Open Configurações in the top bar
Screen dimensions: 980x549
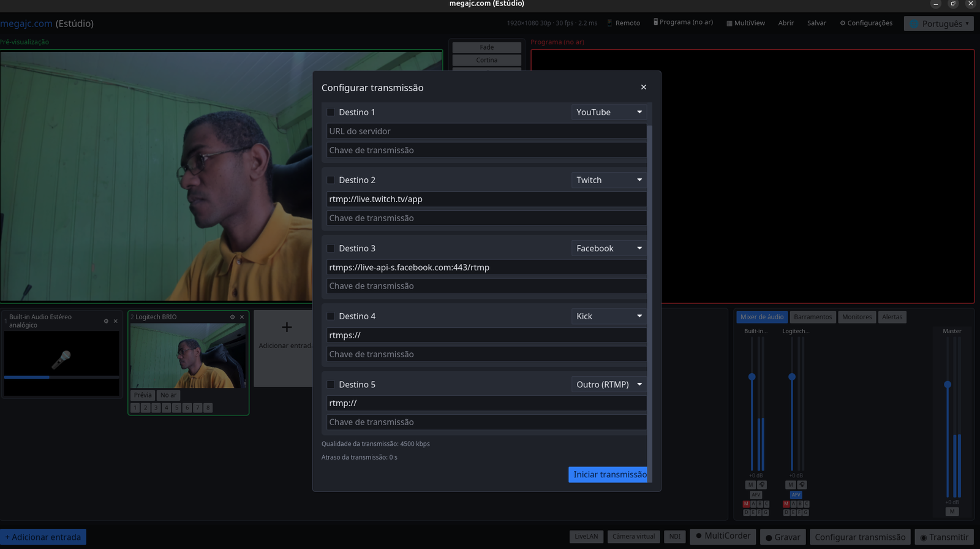[x=866, y=23]
